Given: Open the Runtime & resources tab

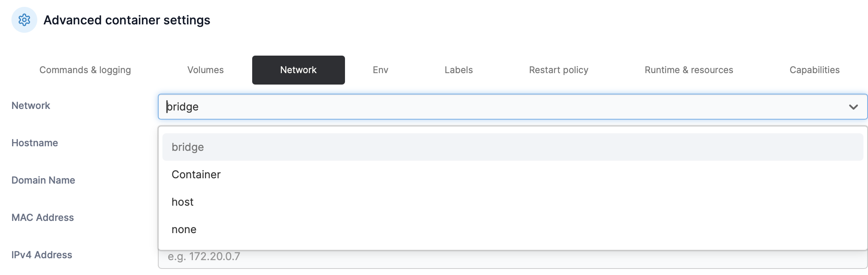Looking at the screenshot, I should (689, 70).
